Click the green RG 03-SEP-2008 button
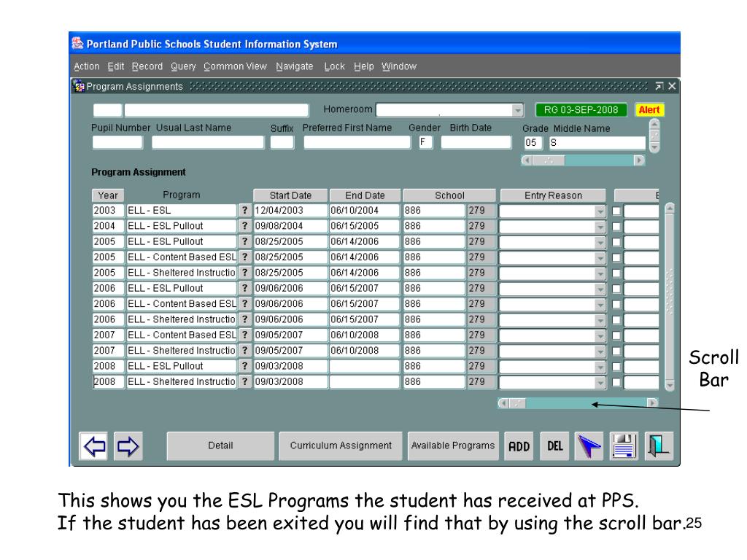 click(581, 110)
